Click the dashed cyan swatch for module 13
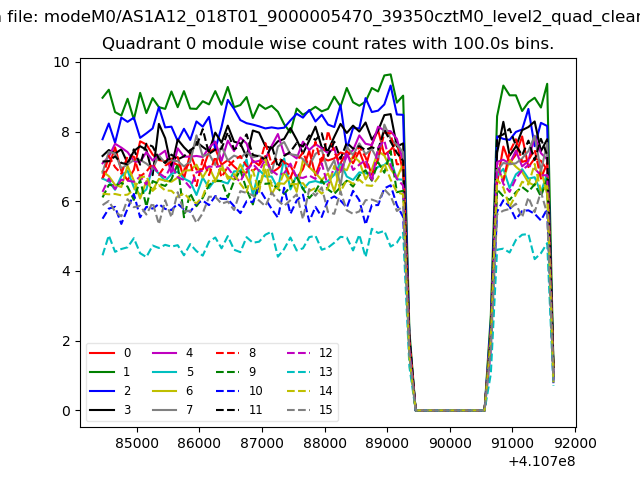This screenshot has height=480, width=640. [x=297, y=372]
